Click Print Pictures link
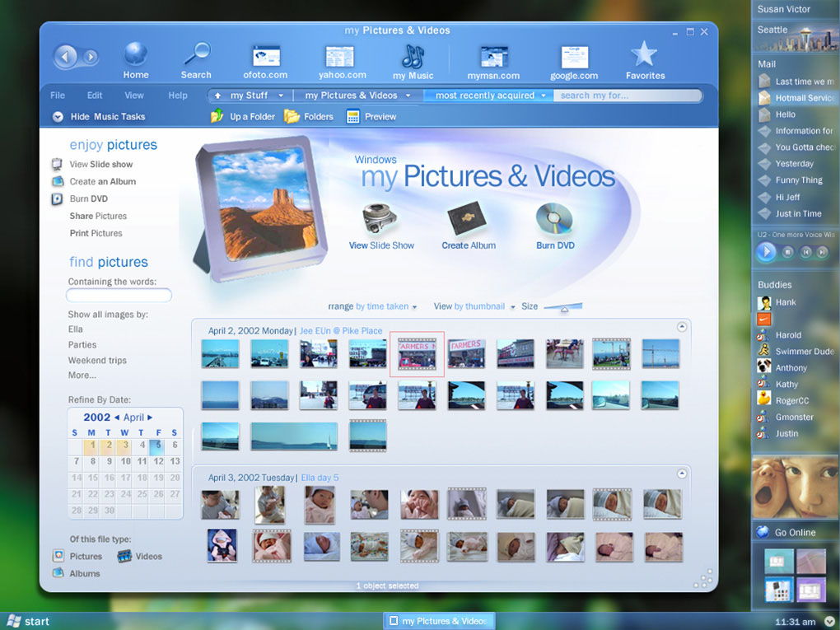 tap(96, 233)
